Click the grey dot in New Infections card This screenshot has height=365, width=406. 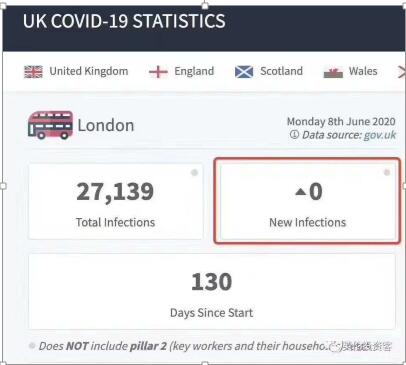(x=387, y=172)
